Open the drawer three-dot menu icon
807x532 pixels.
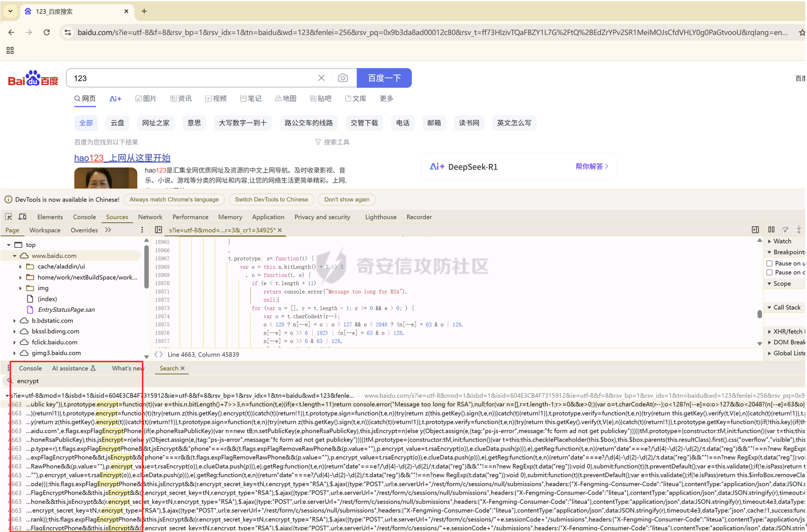click(x=9, y=368)
